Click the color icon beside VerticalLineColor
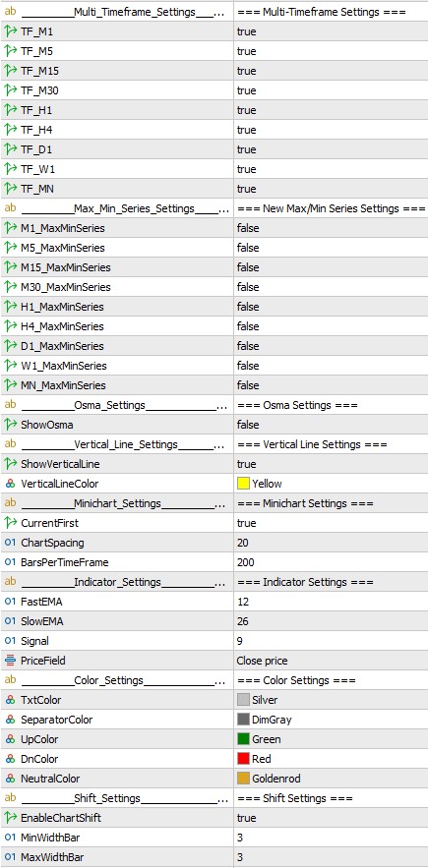This screenshot has width=428, height=868. click(x=10, y=484)
